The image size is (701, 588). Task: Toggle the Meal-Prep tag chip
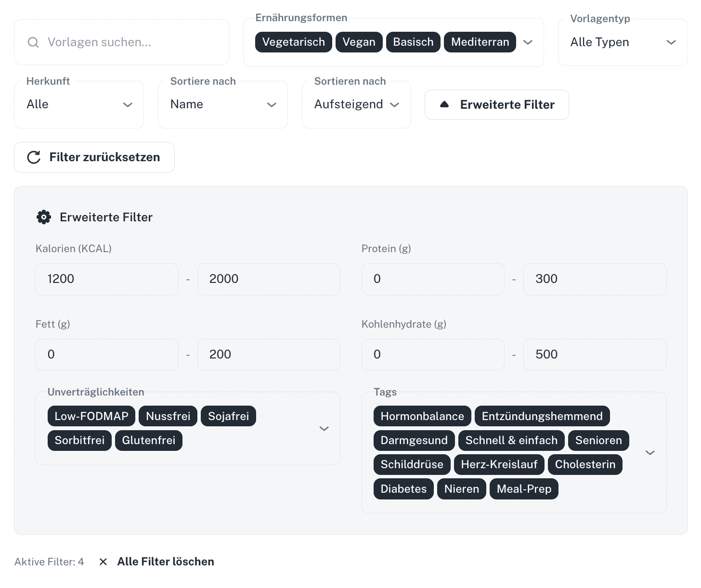[x=524, y=489]
